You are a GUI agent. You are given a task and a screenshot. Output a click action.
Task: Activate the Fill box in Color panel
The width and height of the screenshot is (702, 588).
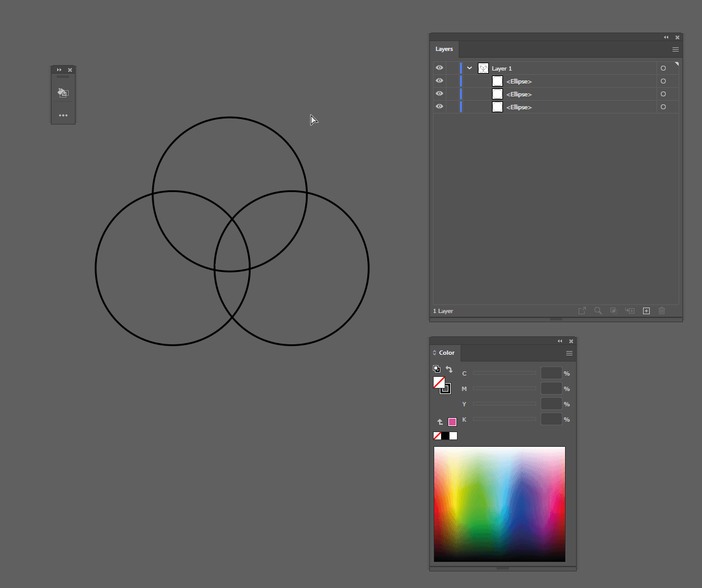pos(439,382)
